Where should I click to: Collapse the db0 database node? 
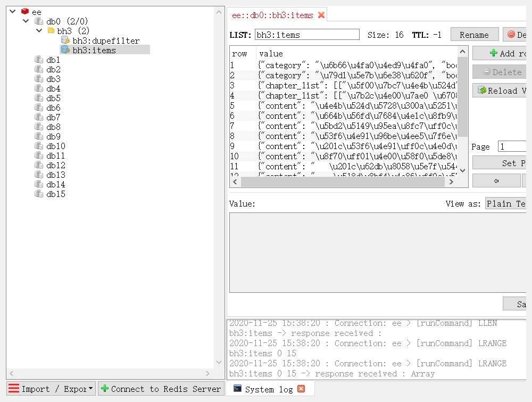click(26, 21)
